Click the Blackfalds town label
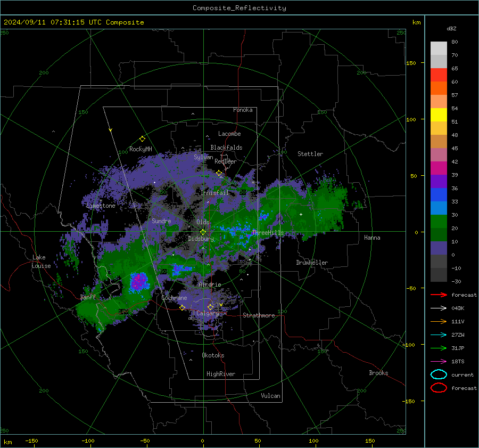Screen dimensions: 479x448 point(226,148)
